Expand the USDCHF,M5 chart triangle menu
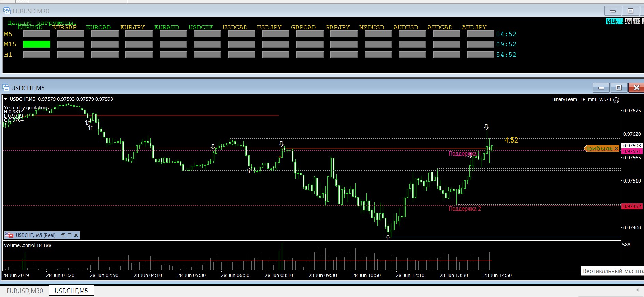Image resolution: width=644 pixels, height=297 pixels. coord(6,99)
